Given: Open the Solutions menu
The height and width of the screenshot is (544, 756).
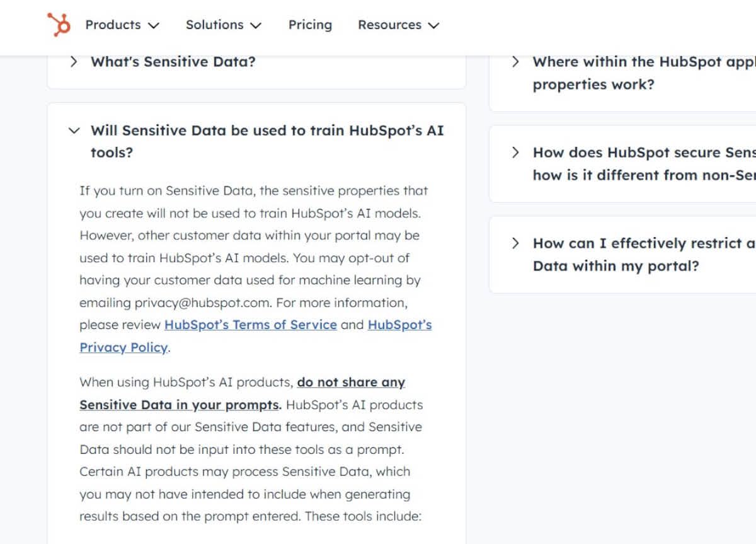Looking at the screenshot, I should [214, 25].
